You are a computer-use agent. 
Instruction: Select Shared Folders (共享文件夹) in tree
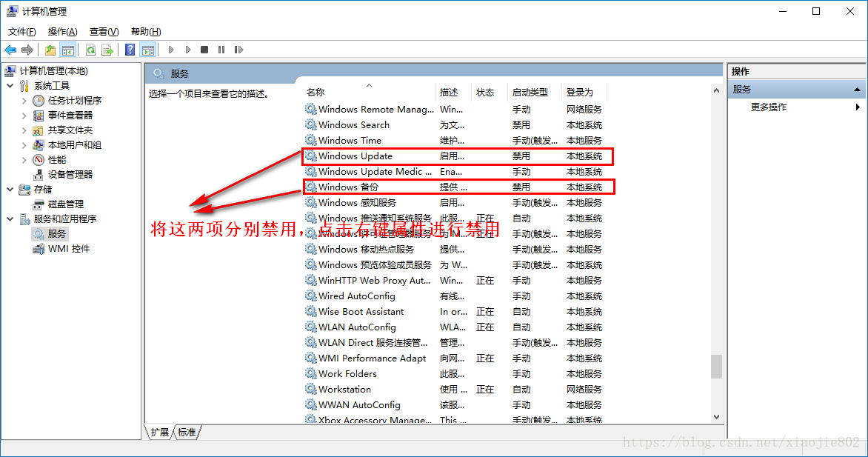coord(70,130)
